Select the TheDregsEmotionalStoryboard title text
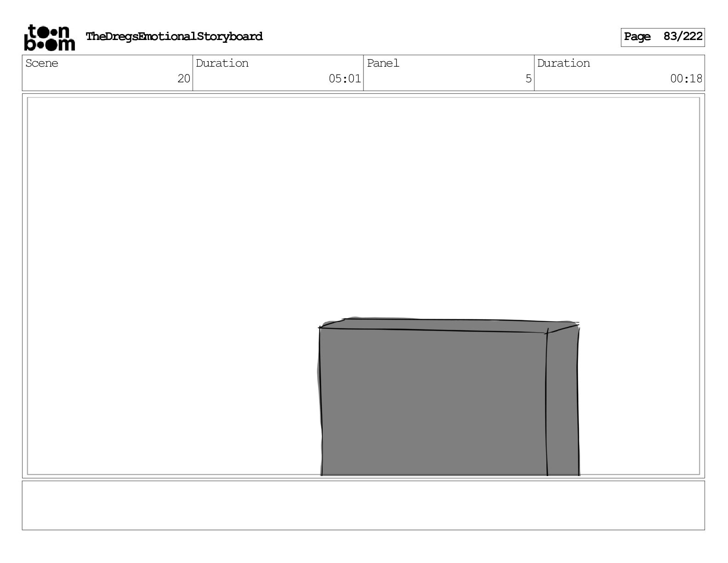The width and height of the screenshot is (728, 563). coord(174,36)
